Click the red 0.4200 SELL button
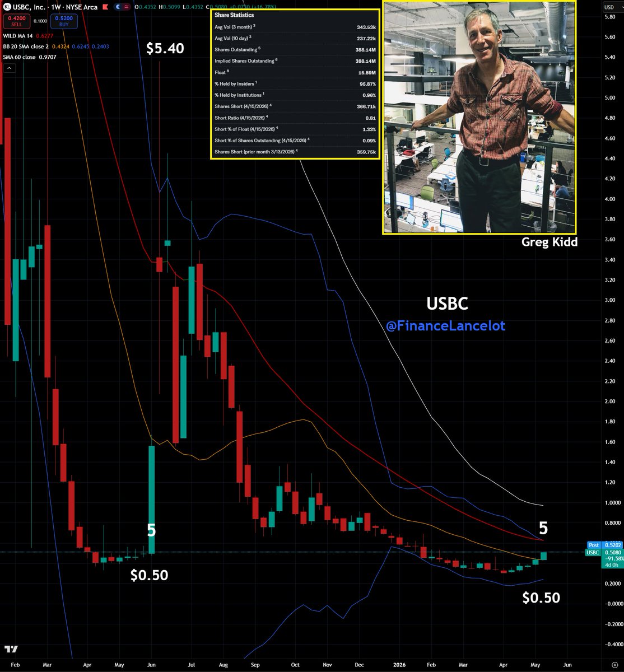624x672 pixels. [17, 21]
